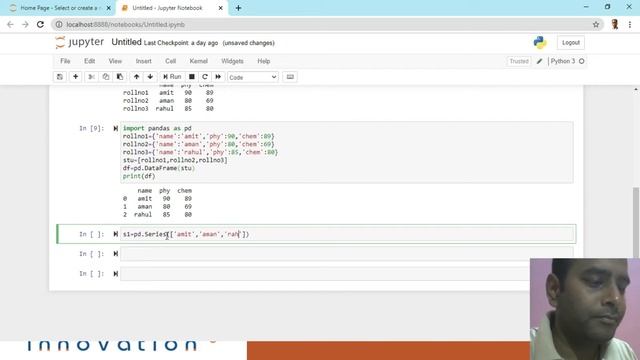This screenshot has width=640, height=360.
Task: Reload the current page
Action: [x=40, y=24]
